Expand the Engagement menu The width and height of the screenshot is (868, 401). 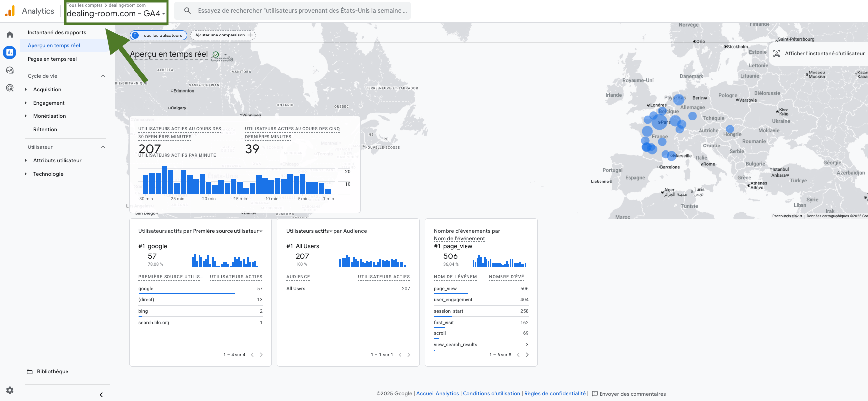point(26,103)
